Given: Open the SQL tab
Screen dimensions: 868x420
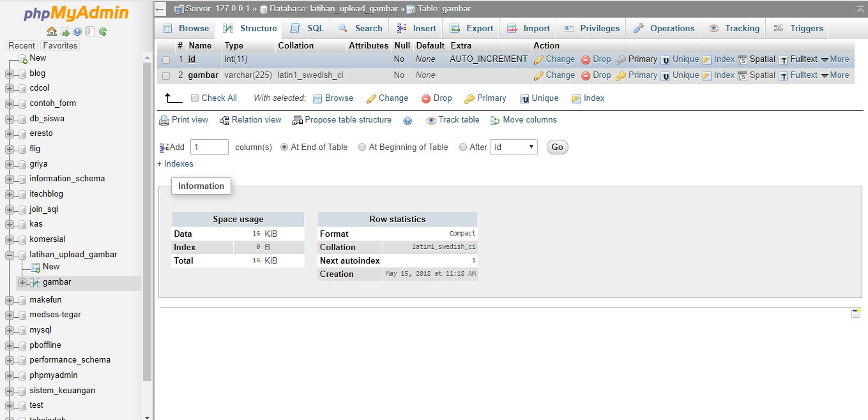Looking at the screenshot, I should tap(307, 28).
